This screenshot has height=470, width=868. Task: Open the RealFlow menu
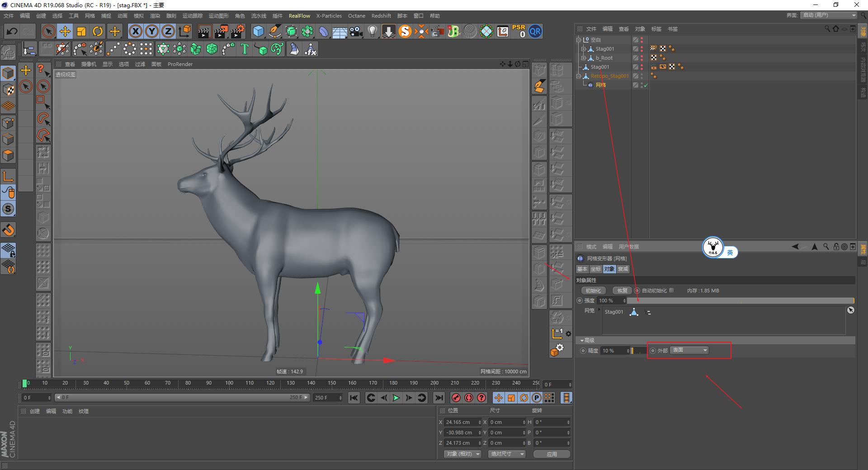299,15
